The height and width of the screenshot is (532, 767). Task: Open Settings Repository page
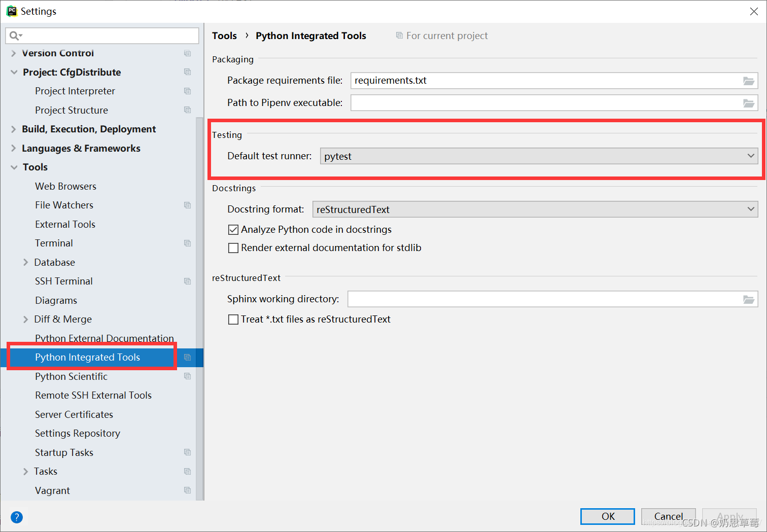click(x=78, y=434)
